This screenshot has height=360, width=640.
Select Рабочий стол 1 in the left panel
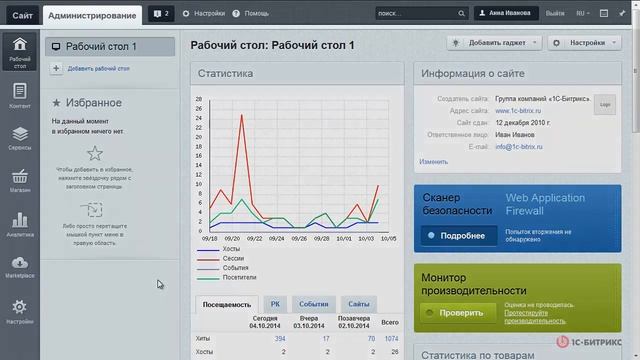point(110,47)
